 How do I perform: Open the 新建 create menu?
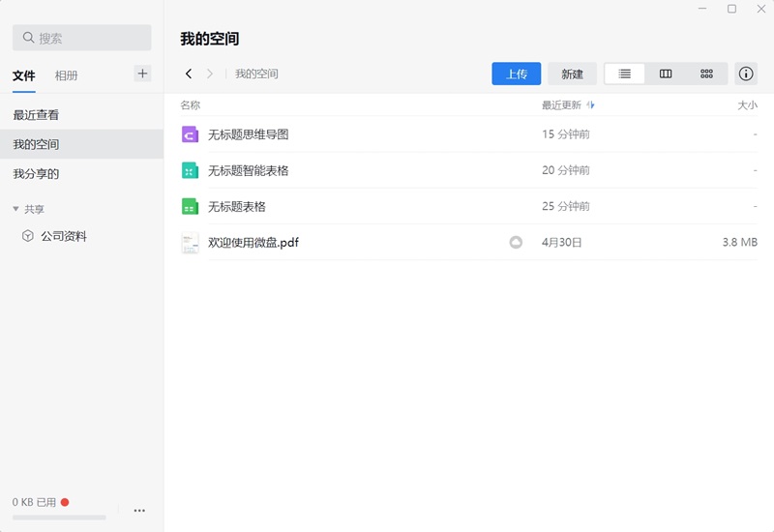pos(572,74)
